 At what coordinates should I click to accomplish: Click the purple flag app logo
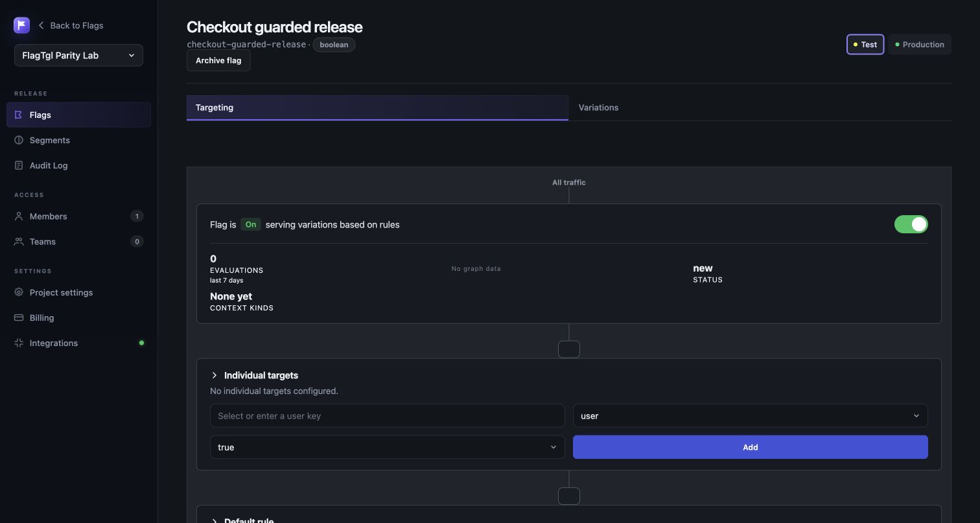pos(22,25)
